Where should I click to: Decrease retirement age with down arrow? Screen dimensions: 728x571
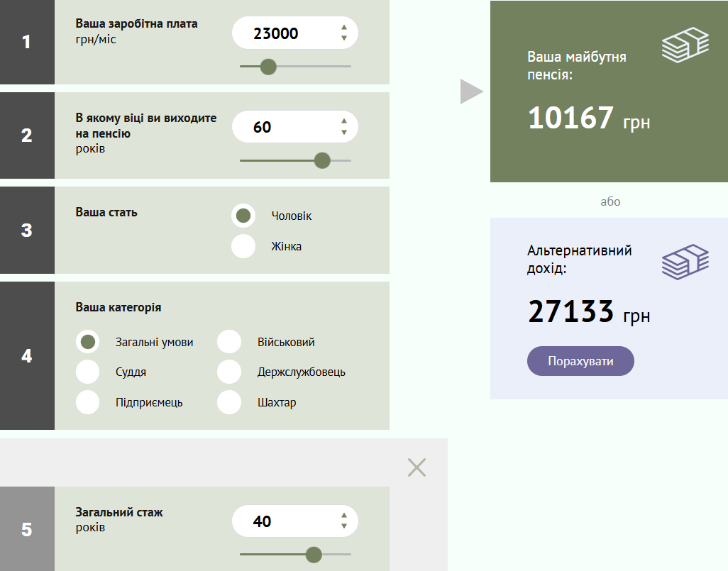coord(344,132)
